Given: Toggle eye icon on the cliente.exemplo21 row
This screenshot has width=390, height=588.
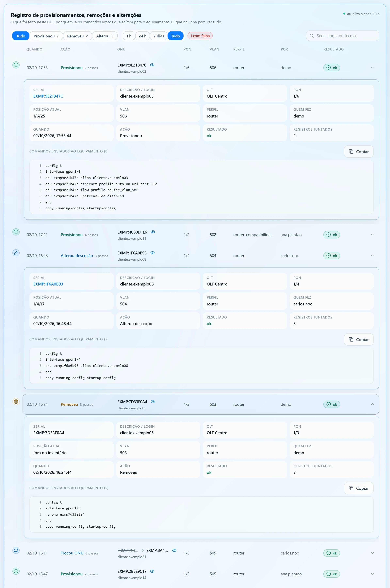Looking at the screenshot, I should pyautogui.click(x=174, y=550).
